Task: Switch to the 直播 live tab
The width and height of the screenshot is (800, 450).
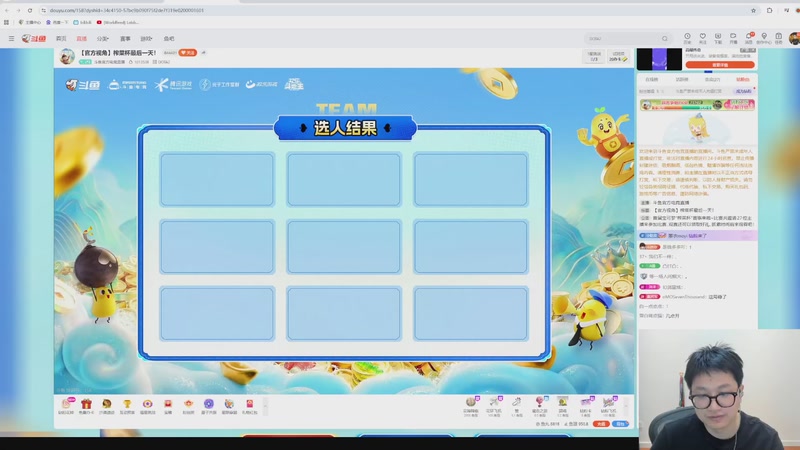Action: click(x=82, y=39)
